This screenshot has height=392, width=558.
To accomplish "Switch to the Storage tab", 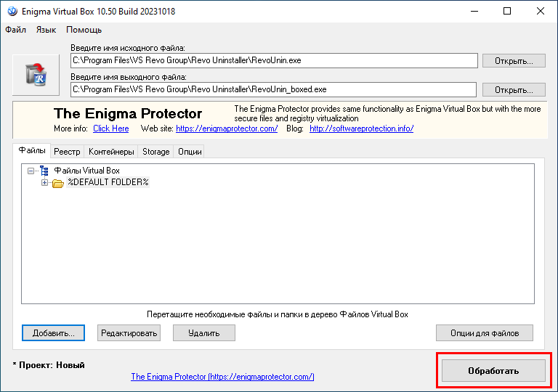I will pos(156,152).
